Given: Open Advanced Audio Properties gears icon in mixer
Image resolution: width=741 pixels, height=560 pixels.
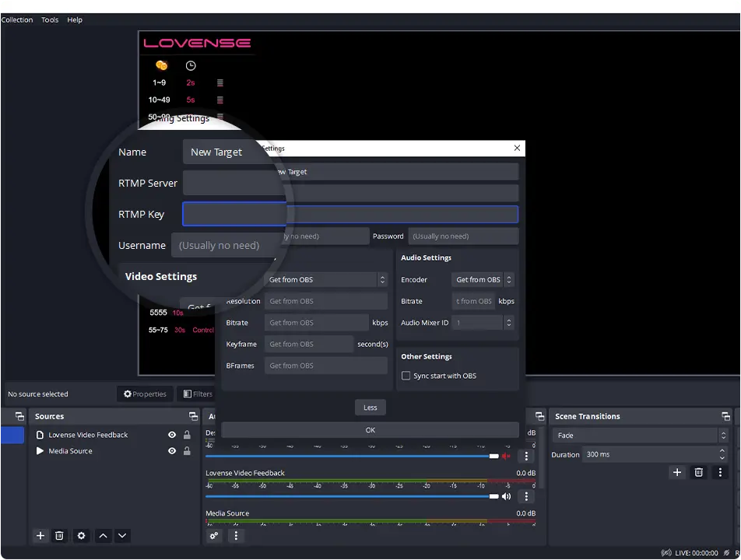Looking at the screenshot, I should pyautogui.click(x=214, y=535).
